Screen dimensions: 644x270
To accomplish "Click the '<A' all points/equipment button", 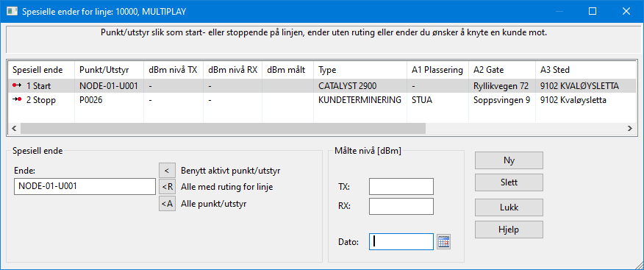I will [x=167, y=204].
